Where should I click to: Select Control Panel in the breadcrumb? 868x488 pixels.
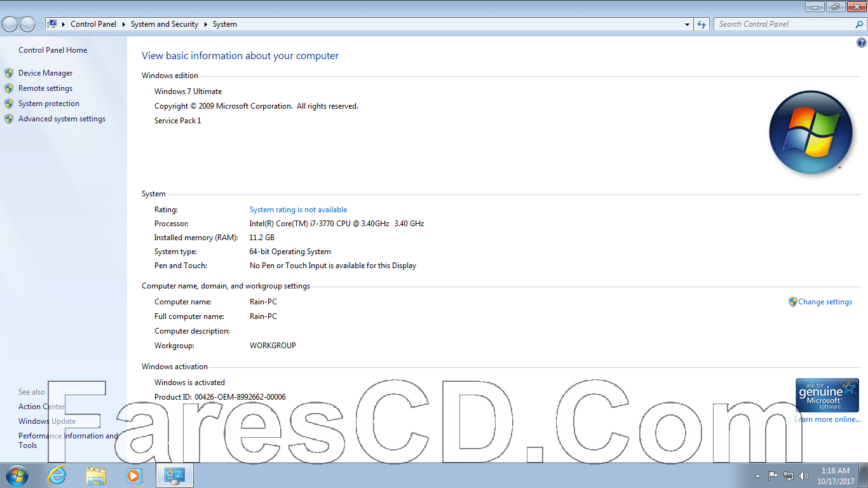click(93, 24)
